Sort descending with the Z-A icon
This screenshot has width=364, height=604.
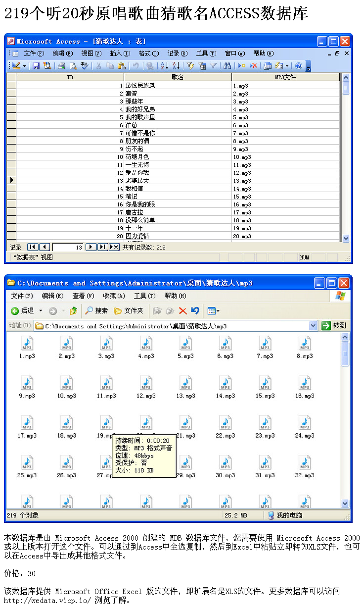click(175, 65)
